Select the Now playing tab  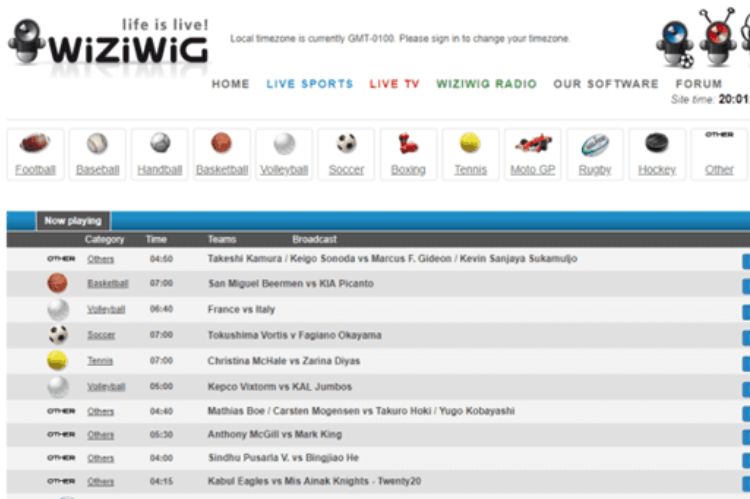pyautogui.click(x=73, y=221)
